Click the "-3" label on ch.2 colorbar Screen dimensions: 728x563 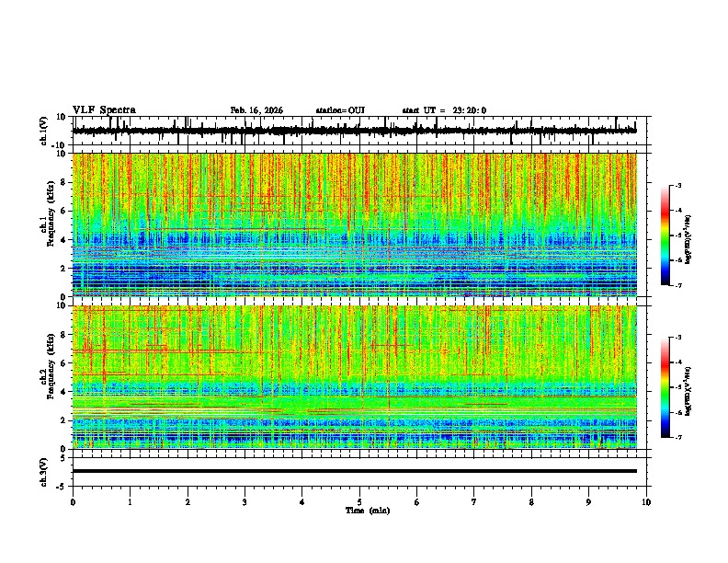[x=677, y=338]
